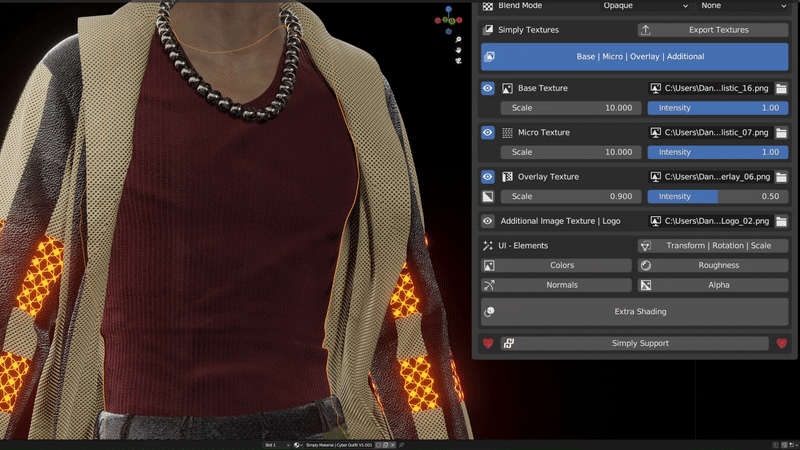
Task: Click the Export Textures button
Action: (x=712, y=30)
